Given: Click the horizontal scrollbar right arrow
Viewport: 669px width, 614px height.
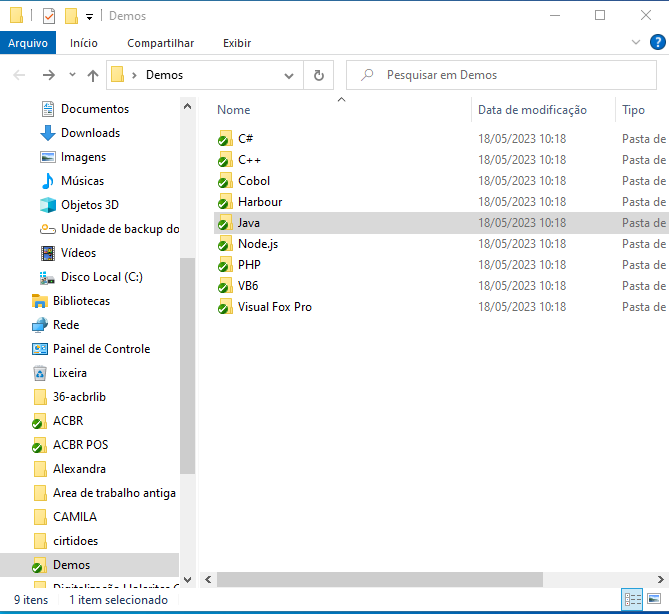Looking at the screenshot, I should [660, 579].
